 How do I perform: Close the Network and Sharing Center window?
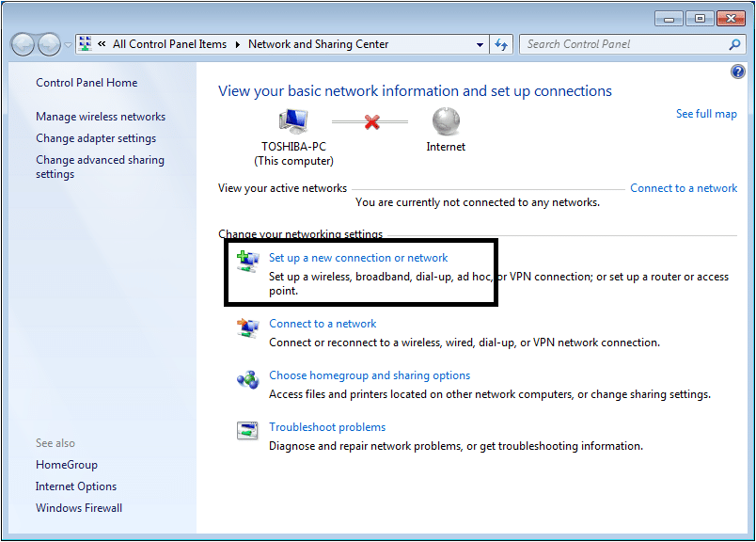click(x=731, y=19)
